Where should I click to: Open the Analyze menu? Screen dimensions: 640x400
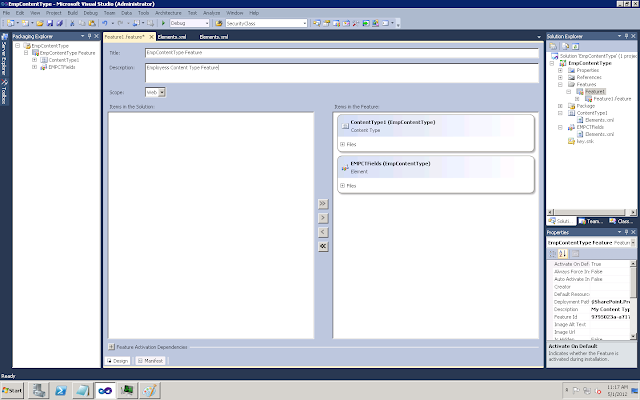click(211, 13)
